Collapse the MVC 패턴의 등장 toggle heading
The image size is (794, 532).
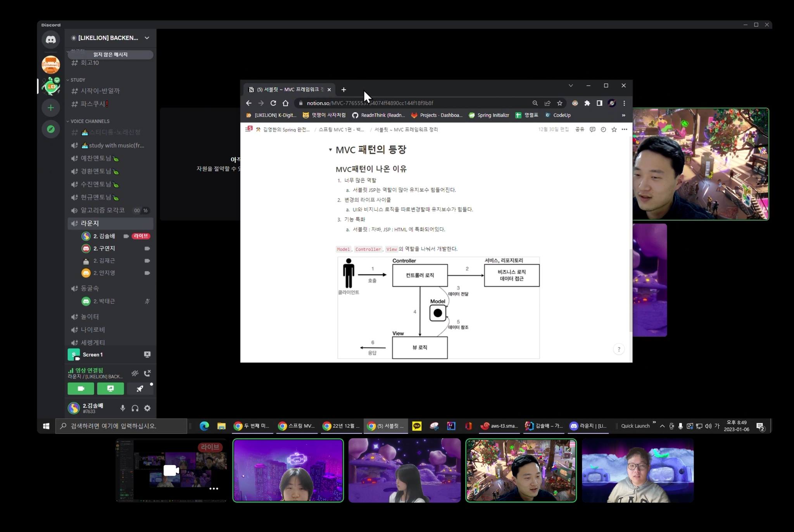[x=330, y=150]
